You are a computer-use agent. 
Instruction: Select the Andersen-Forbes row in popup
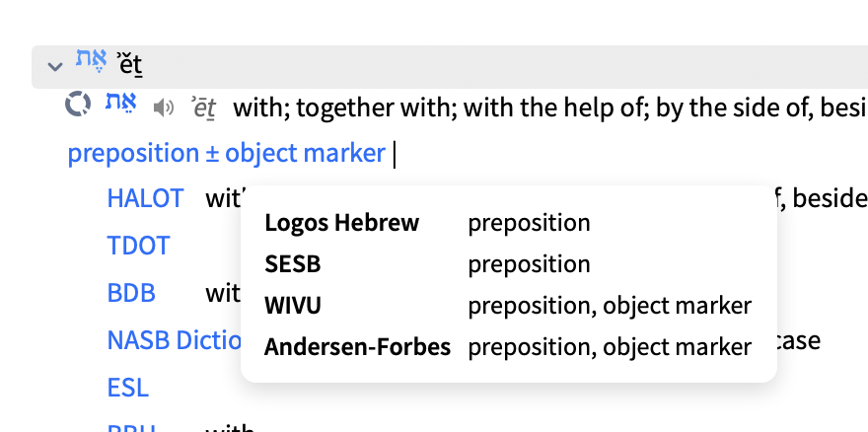point(509,347)
